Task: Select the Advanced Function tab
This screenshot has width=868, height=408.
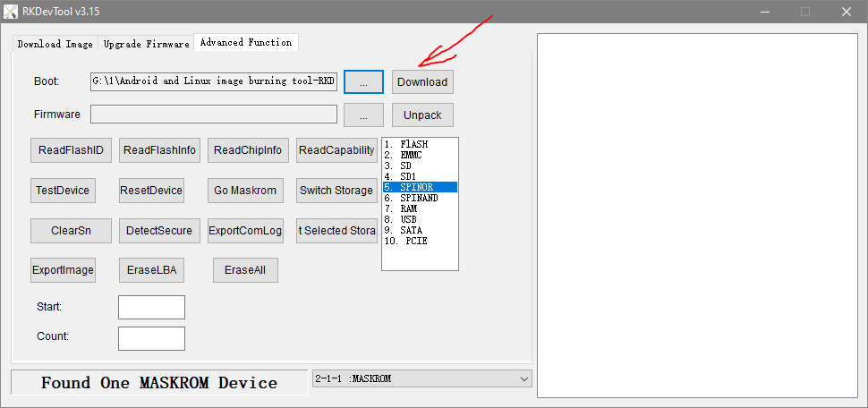Action: click(246, 43)
